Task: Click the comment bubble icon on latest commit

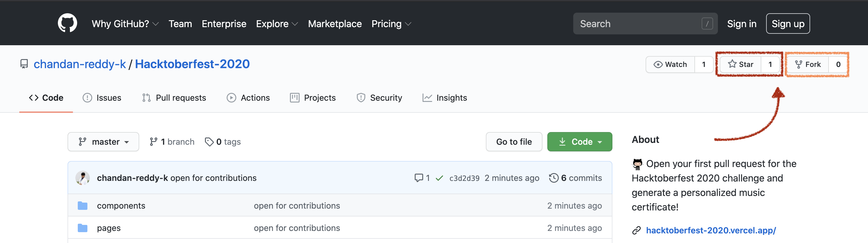Action: (419, 178)
